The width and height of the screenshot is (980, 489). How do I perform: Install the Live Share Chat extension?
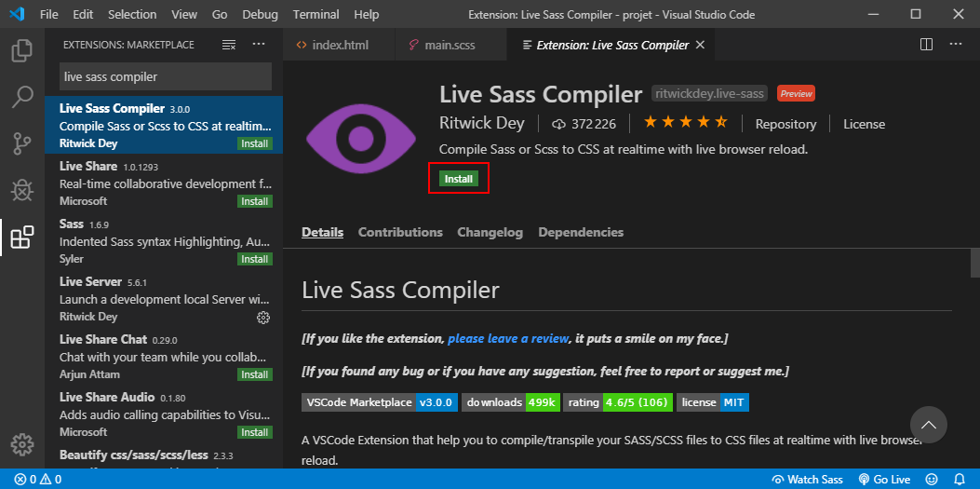(x=254, y=374)
